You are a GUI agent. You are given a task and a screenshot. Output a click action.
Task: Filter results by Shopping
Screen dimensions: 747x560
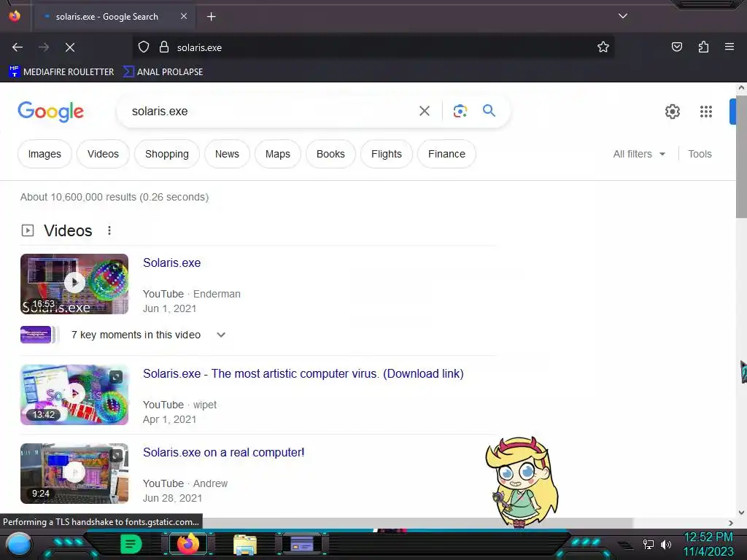click(x=167, y=154)
